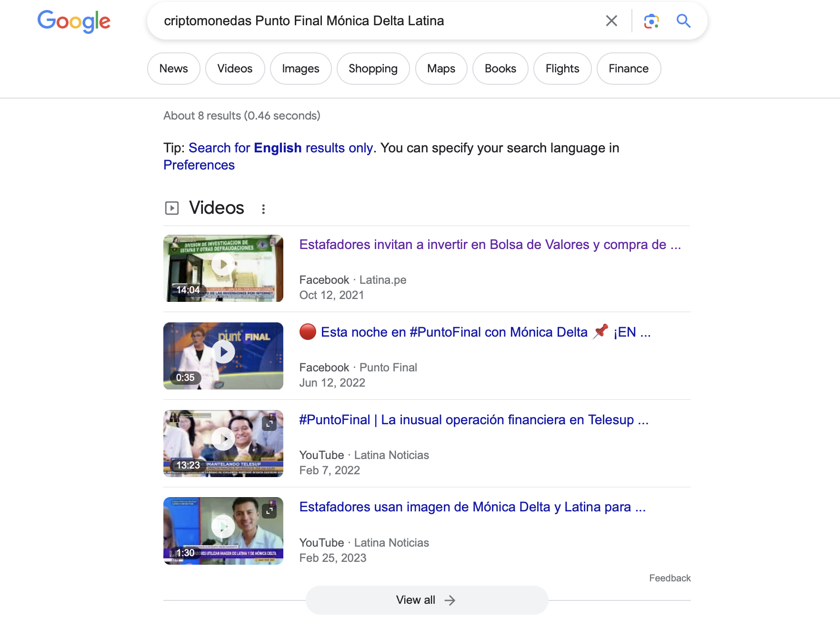Screen dimensions: 840x639
Task: Switch to the News tab
Action: point(174,69)
